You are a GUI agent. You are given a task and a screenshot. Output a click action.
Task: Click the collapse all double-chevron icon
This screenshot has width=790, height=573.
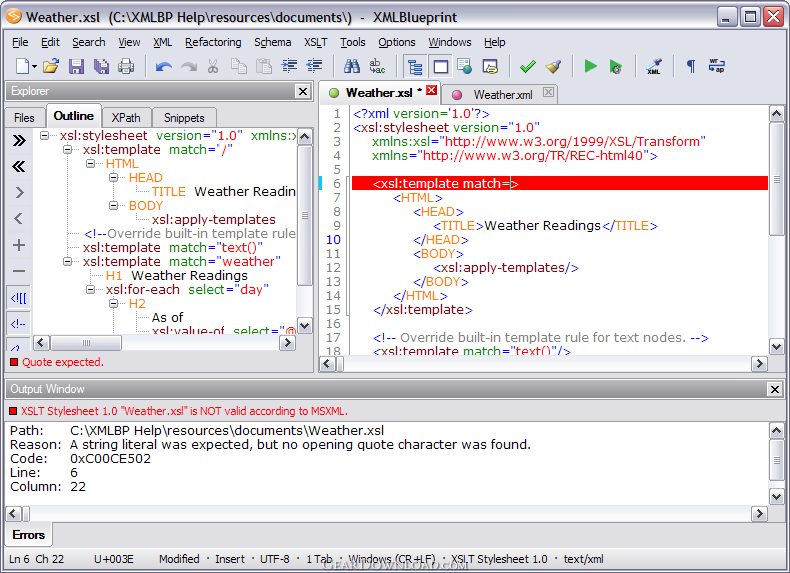pyautogui.click(x=19, y=166)
